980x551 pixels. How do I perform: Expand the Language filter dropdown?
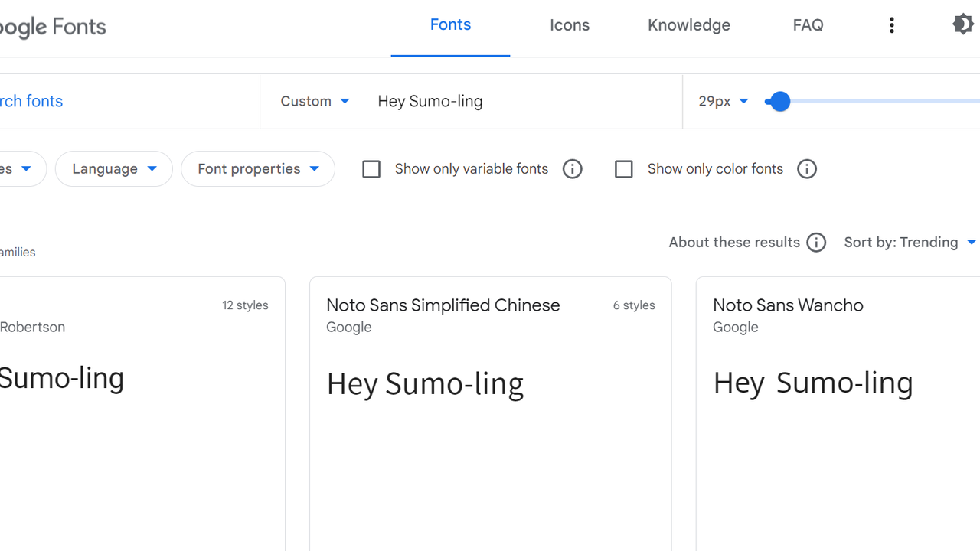pyautogui.click(x=114, y=169)
